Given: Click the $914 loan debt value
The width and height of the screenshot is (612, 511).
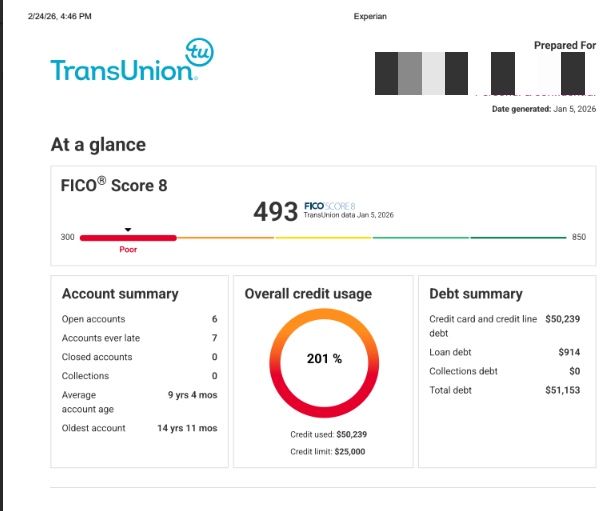Looking at the screenshot, I should (x=569, y=352).
